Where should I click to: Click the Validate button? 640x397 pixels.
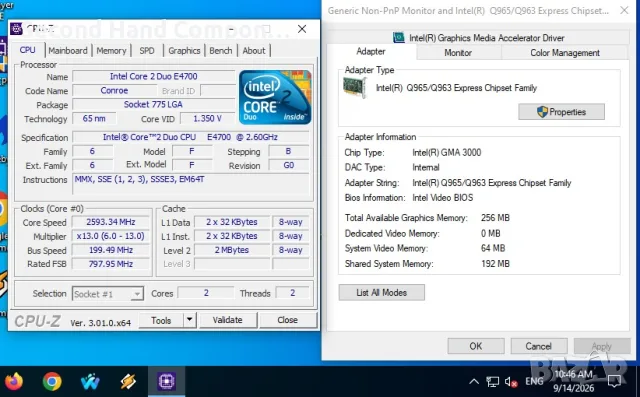tap(228, 320)
